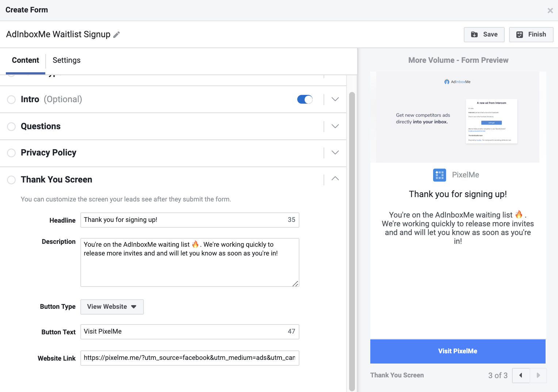Open the Button Type View Website dropdown
558x392 pixels.
click(112, 307)
